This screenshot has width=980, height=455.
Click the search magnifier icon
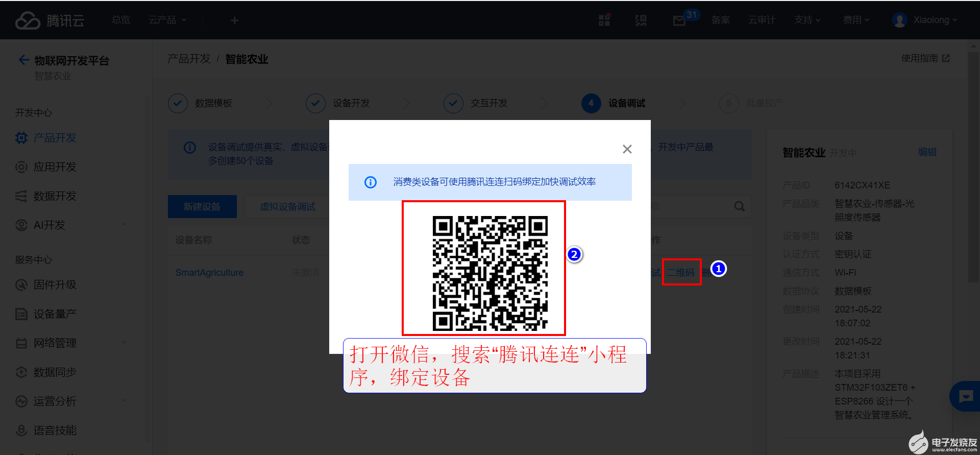coord(739,206)
